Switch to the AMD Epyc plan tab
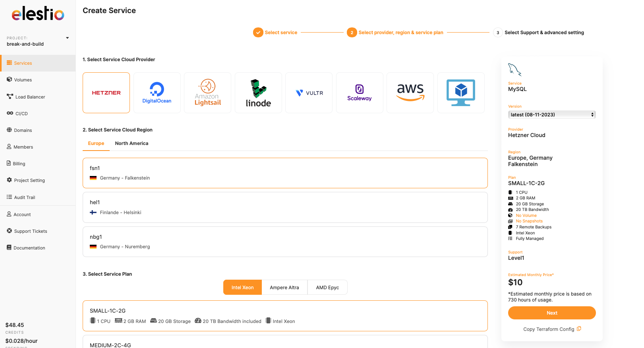The height and width of the screenshot is (348, 644). point(327,288)
